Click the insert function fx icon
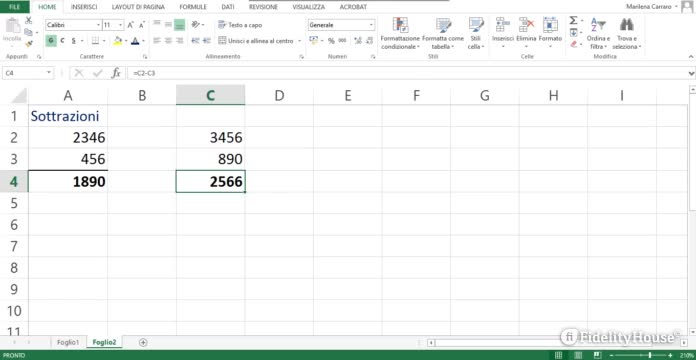Image resolution: width=696 pixels, height=360 pixels. click(116, 73)
